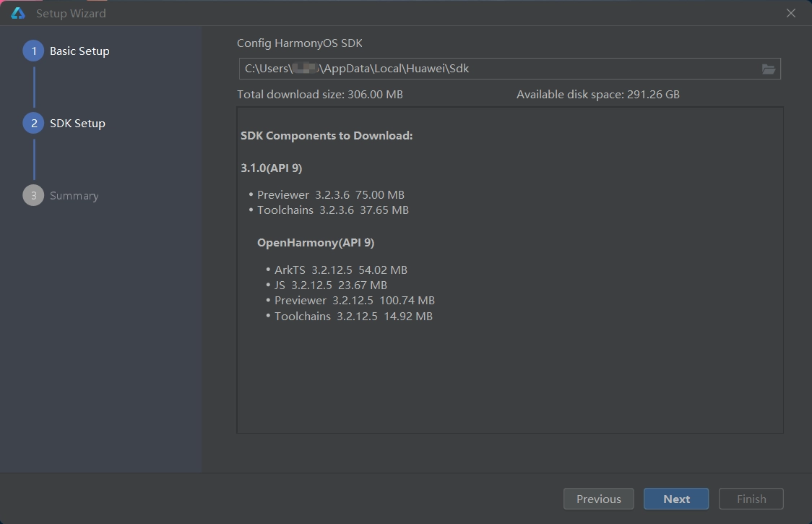
Task: Click the disabled Finish button
Action: (751, 499)
